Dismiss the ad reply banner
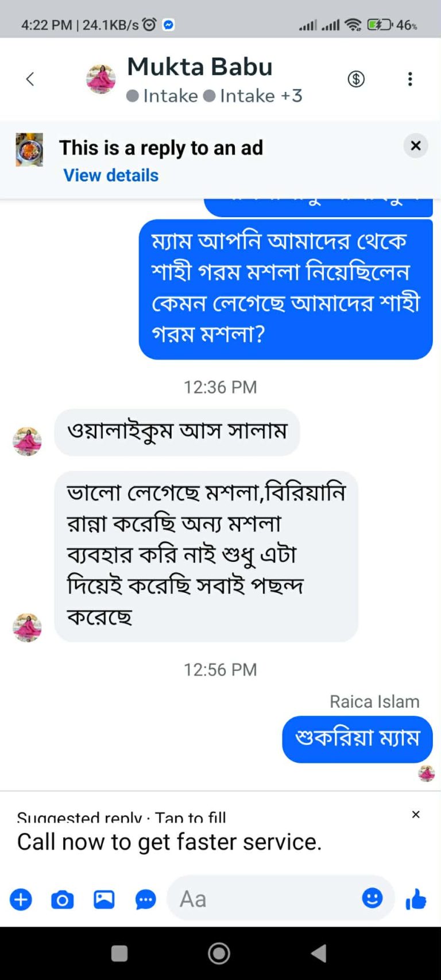Image resolution: width=441 pixels, height=980 pixels. (x=415, y=146)
